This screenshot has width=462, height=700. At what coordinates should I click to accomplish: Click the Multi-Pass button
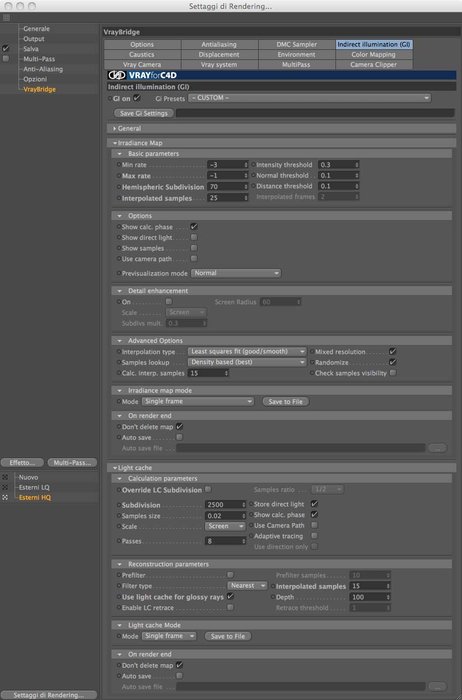click(x=72, y=462)
